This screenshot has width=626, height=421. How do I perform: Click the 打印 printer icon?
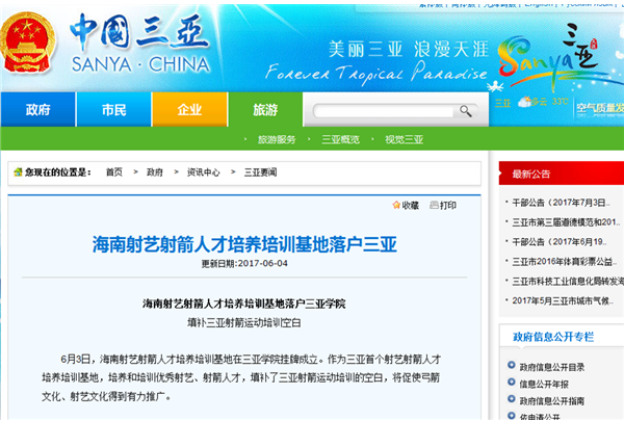pos(434,205)
